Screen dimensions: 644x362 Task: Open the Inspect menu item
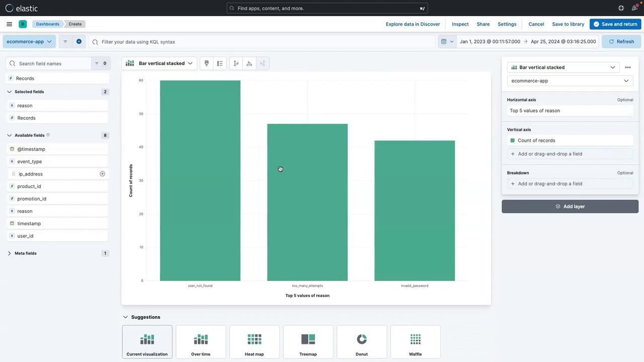click(460, 24)
